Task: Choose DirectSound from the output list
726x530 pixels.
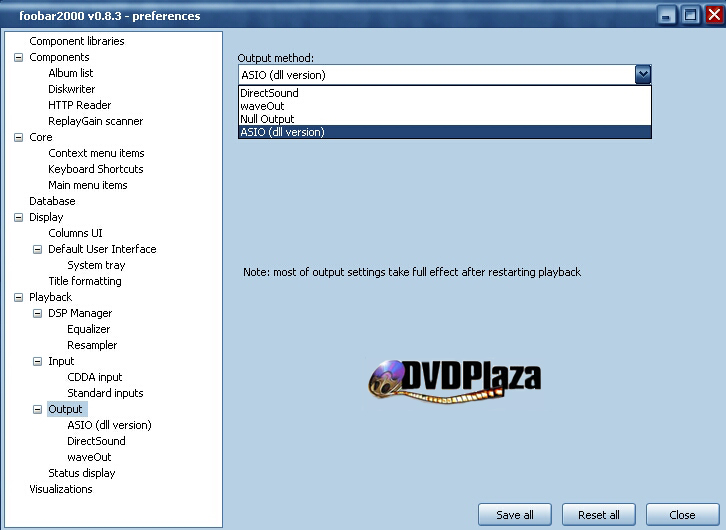Action: (269, 93)
